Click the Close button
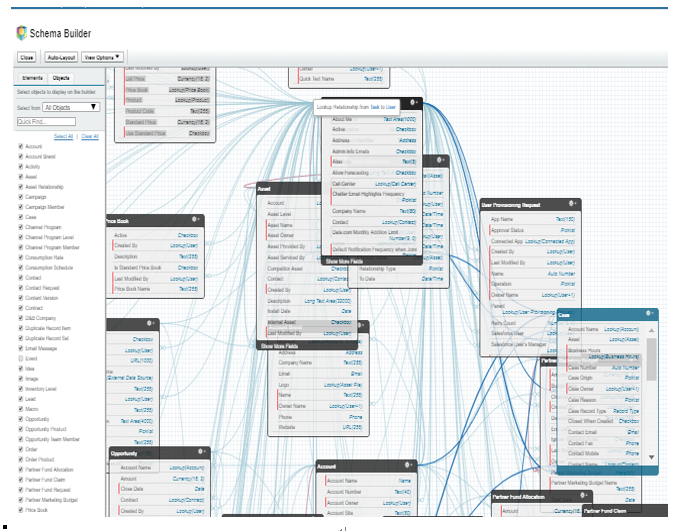 tap(27, 57)
